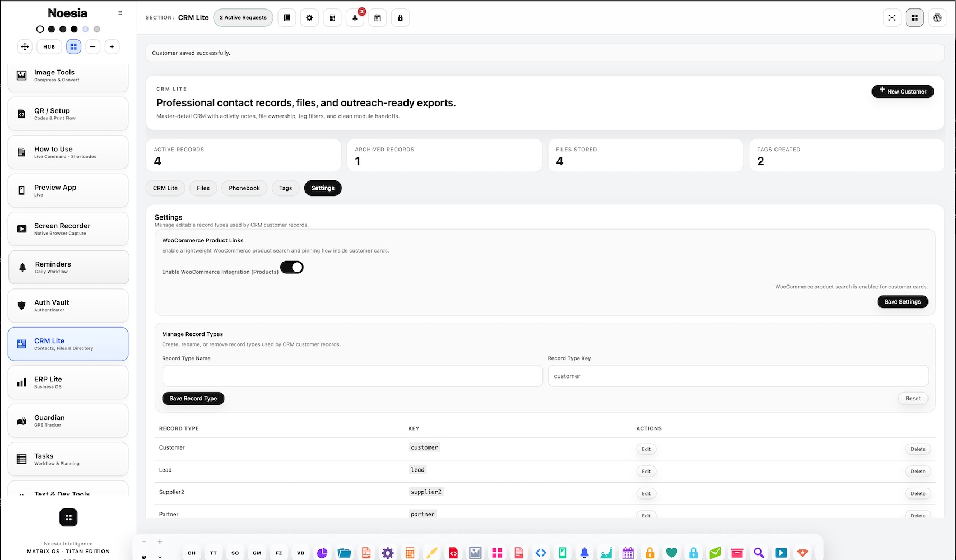Open the blue folder dock icon
The height and width of the screenshot is (560, 956).
344,553
